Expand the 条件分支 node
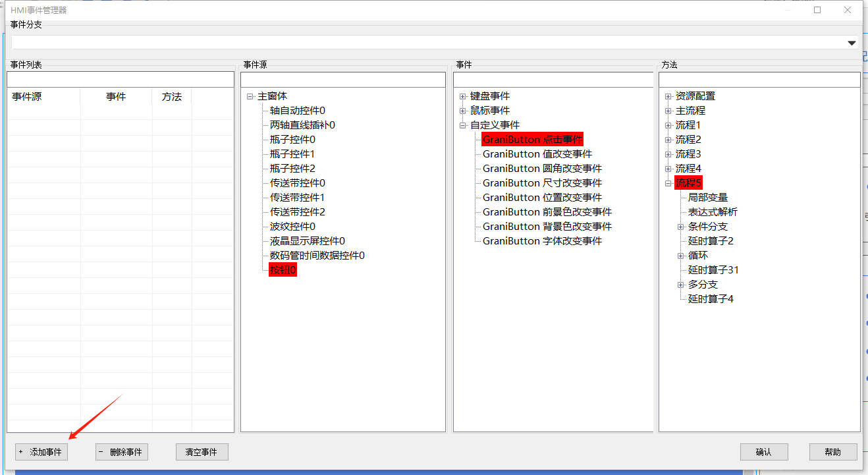This screenshot has height=475, width=868. (x=681, y=227)
